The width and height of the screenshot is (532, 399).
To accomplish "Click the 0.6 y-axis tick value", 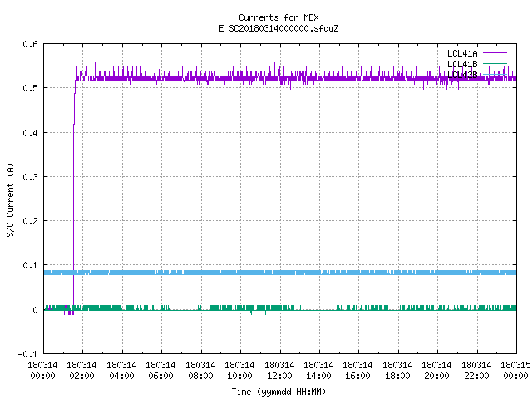I will 30,44.
